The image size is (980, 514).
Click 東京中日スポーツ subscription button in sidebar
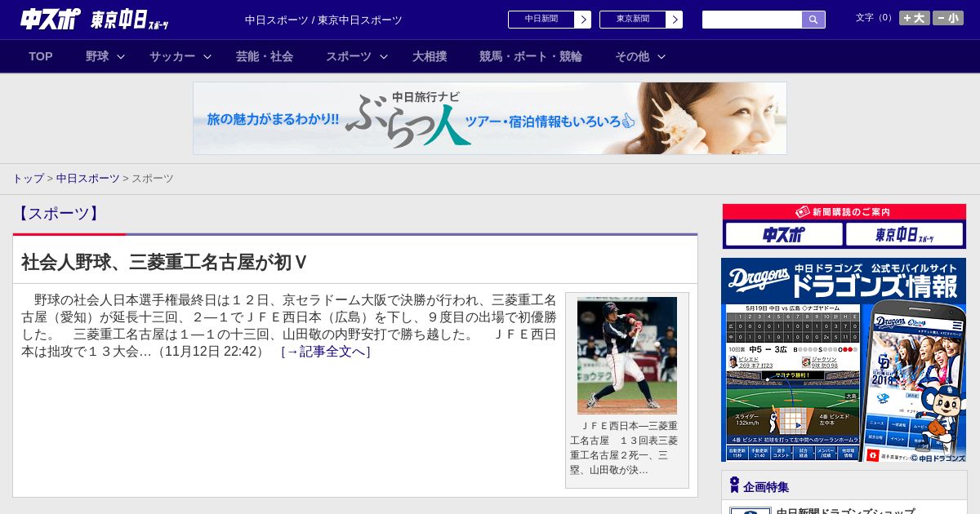pos(905,235)
